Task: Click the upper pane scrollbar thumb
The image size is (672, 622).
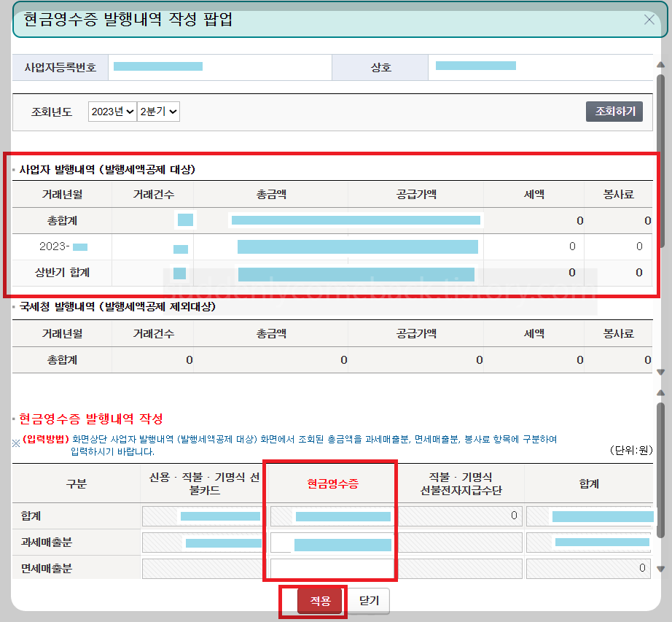Action: click(x=660, y=160)
